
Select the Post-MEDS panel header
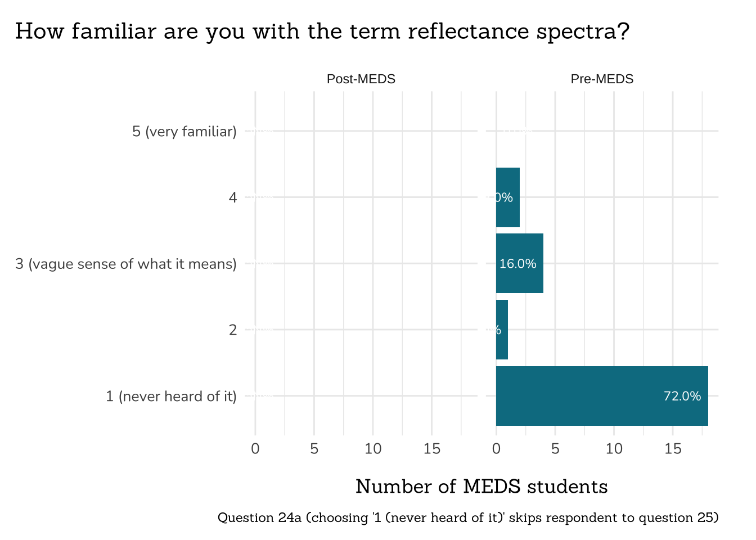pos(361,79)
